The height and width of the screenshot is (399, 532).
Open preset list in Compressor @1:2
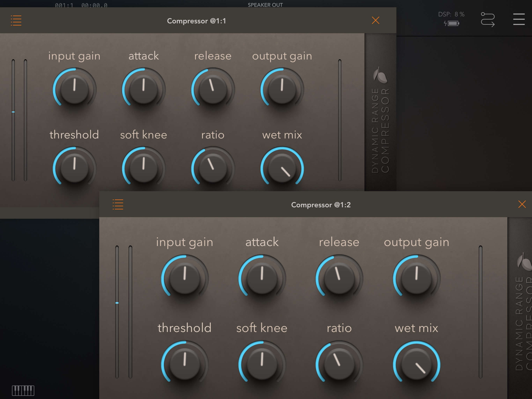118,204
